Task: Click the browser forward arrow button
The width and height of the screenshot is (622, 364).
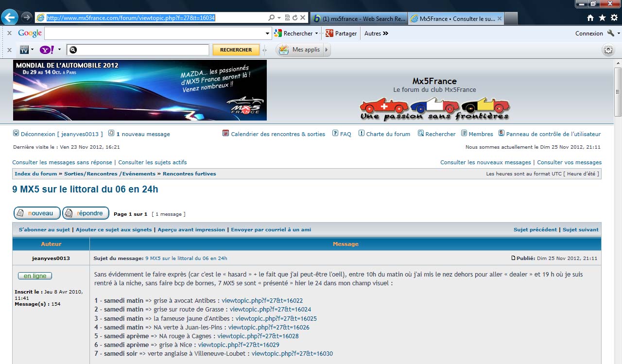Action: click(26, 17)
